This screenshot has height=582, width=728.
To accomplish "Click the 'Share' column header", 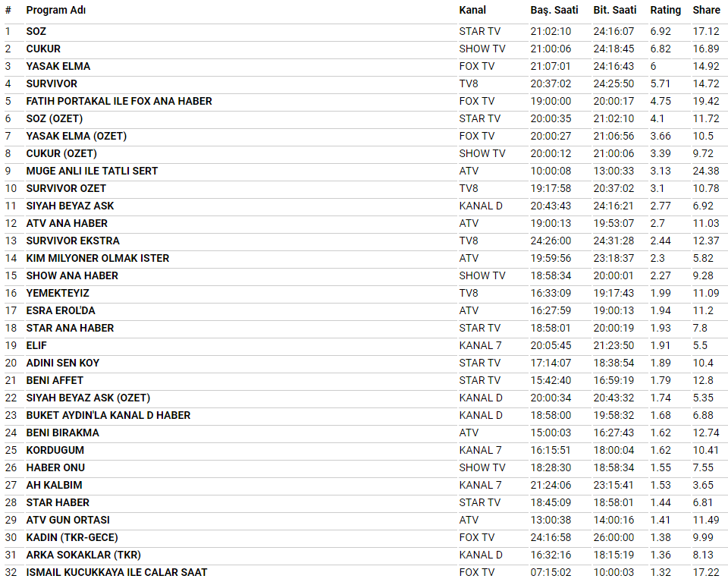I will [706, 10].
